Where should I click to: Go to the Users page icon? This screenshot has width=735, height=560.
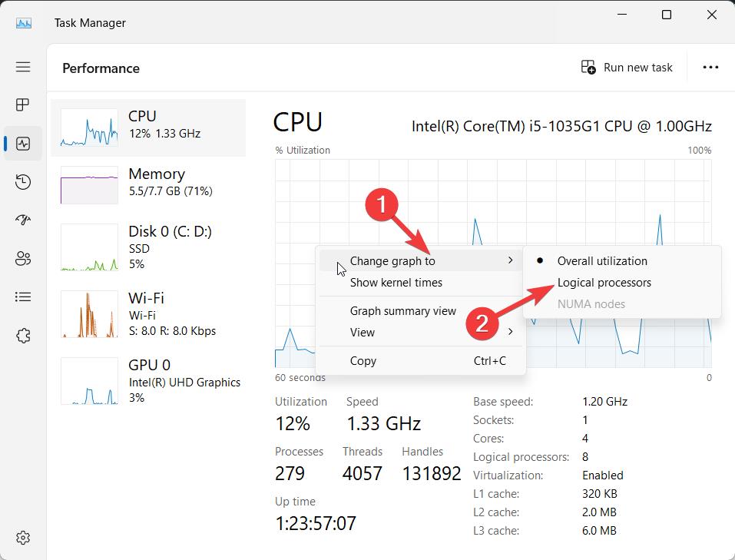[23, 259]
